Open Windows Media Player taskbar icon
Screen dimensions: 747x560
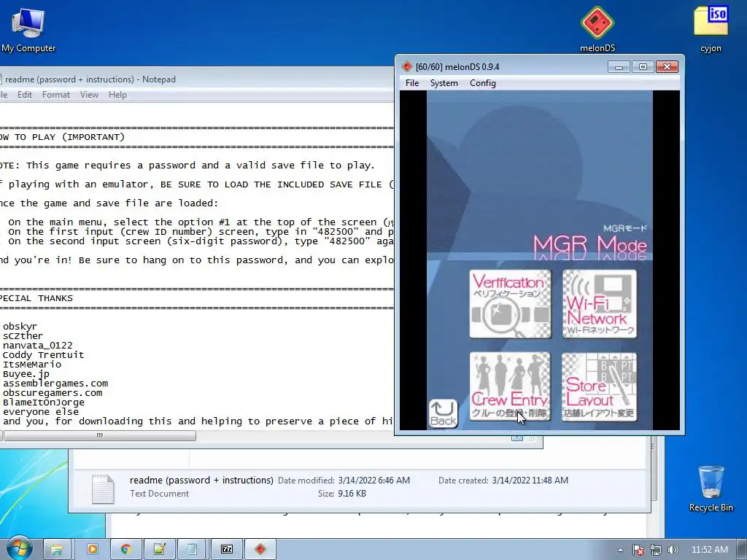pos(93,550)
